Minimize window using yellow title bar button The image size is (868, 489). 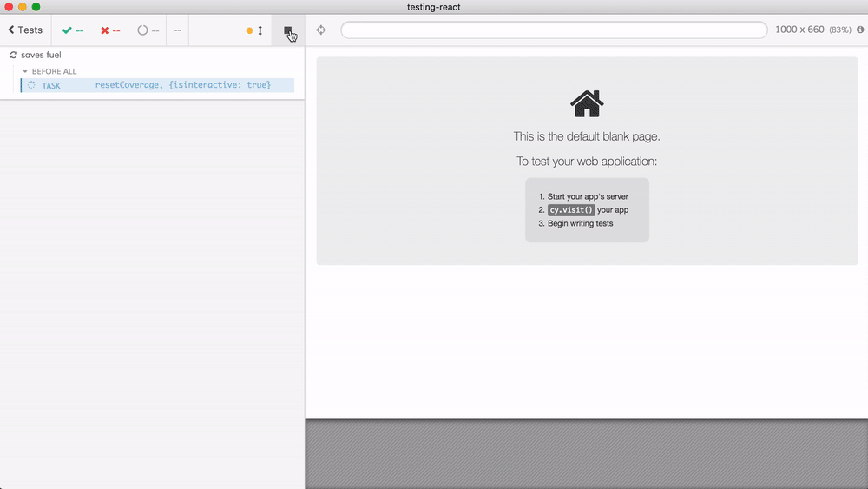pyautogui.click(x=23, y=7)
